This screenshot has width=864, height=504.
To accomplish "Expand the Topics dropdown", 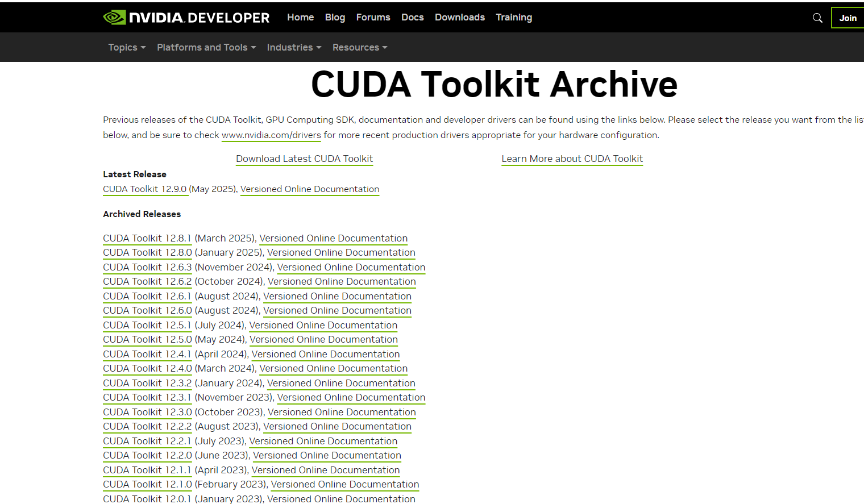I will tap(127, 47).
